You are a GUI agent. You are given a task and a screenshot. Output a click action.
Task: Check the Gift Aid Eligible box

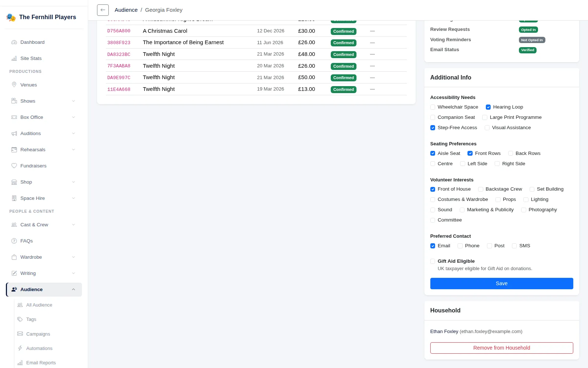433,261
